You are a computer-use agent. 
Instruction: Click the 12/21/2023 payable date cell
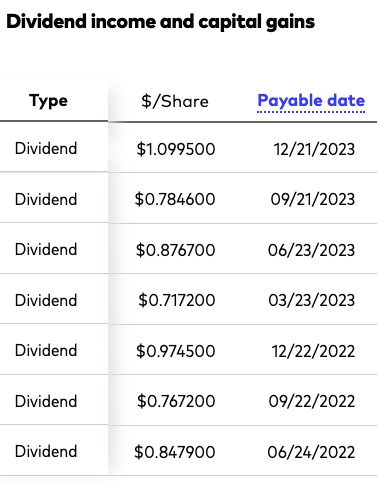314,149
